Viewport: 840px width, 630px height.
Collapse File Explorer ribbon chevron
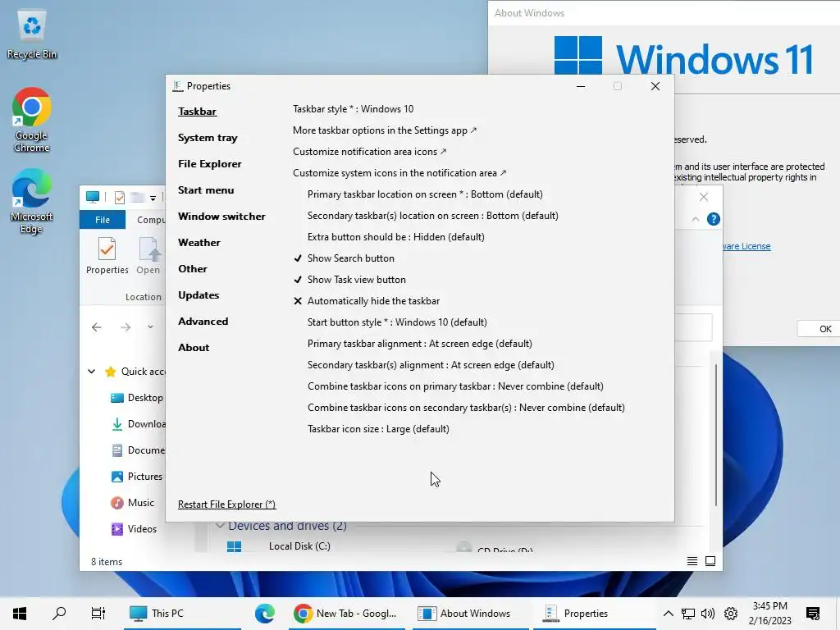pyautogui.click(x=696, y=219)
